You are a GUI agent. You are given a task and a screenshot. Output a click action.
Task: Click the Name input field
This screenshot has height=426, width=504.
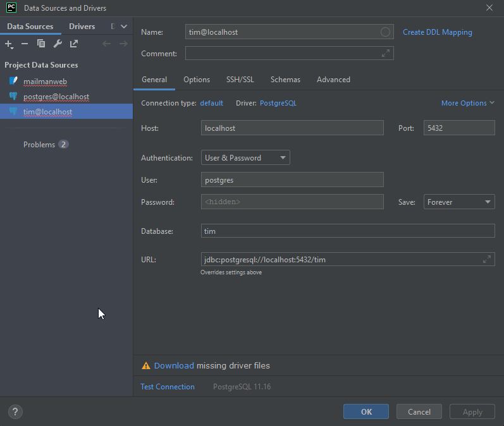289,32
